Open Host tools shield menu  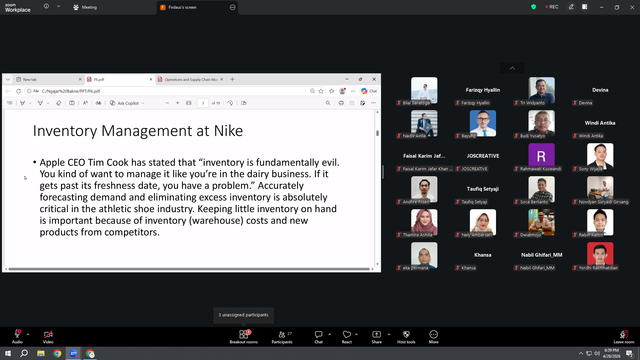click(406, 336)
